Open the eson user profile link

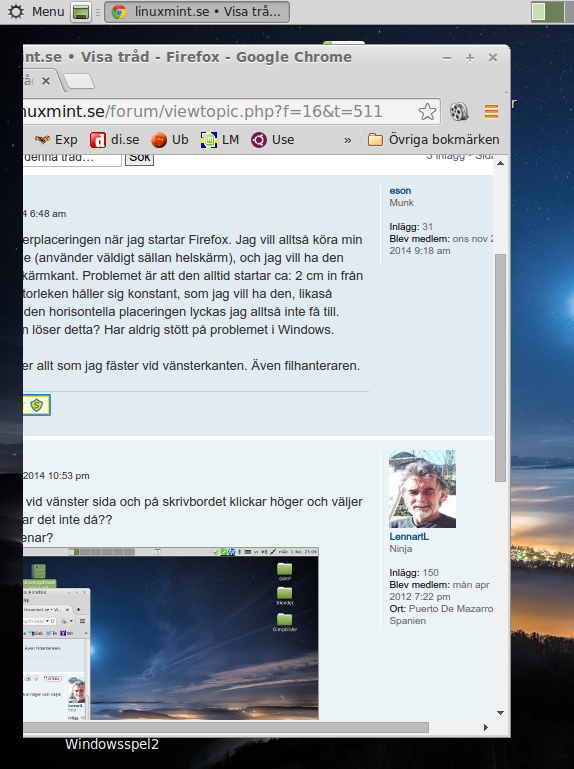coord(400,191)
